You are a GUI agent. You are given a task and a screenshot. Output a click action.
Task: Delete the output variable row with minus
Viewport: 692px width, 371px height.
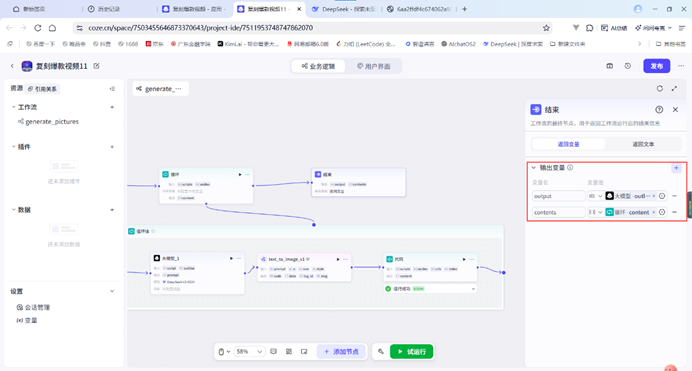[674, 196]
